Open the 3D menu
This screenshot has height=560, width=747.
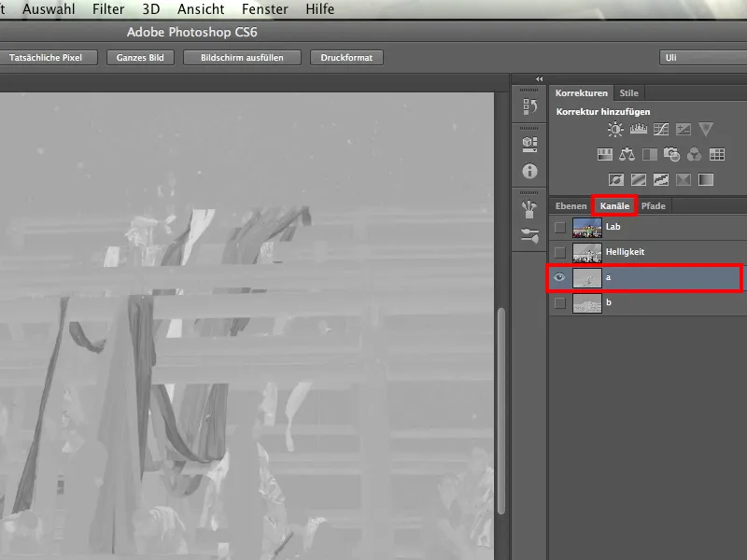(151, 9)
